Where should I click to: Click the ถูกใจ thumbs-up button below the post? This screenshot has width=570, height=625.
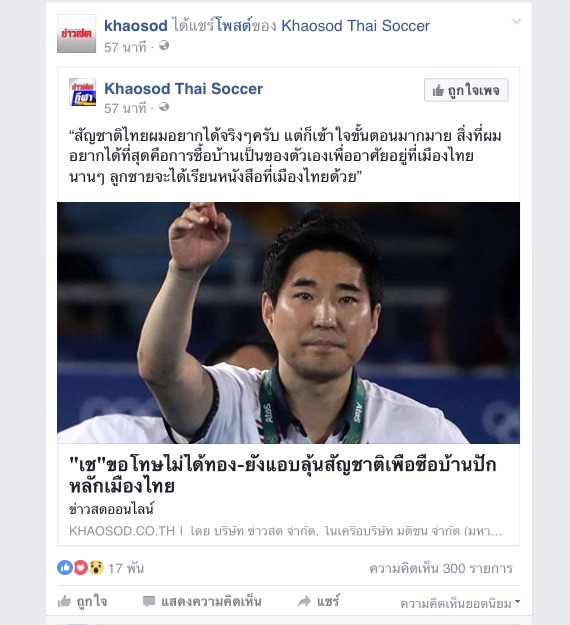tap(83, 601)
